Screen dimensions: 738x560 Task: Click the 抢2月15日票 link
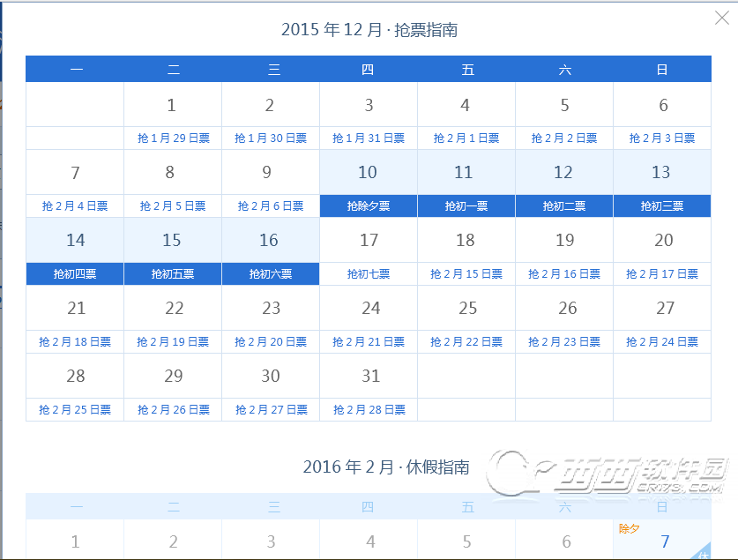click(466, 274)
